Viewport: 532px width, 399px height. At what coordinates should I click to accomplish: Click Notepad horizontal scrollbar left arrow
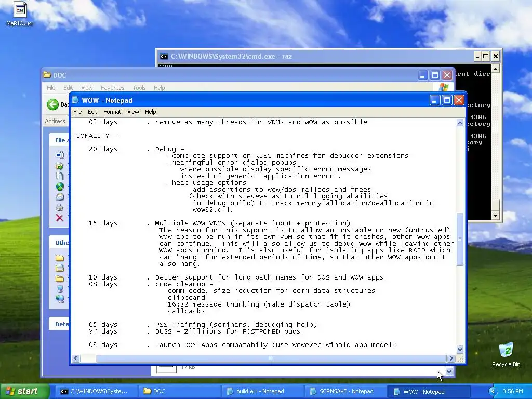click(x=76, y=358)
